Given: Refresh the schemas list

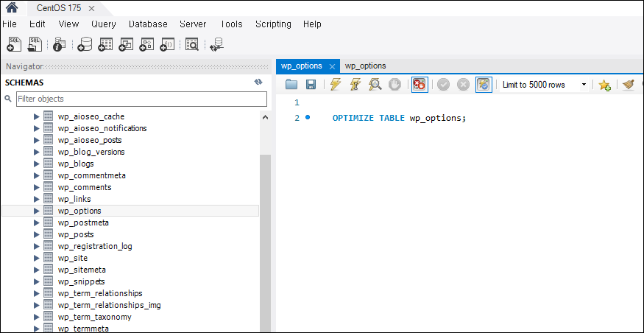Looking at the screenshot, I should [x=258, y=82].
